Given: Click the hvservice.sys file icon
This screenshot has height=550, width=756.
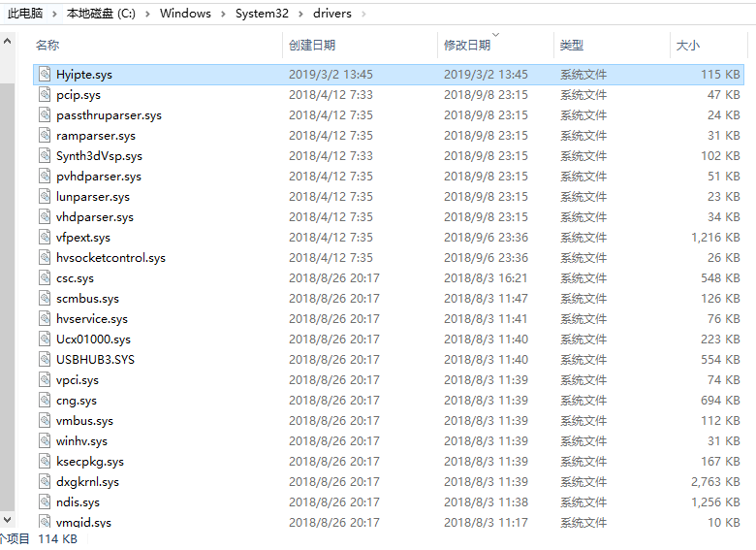Looking at the screenshot, I should pos(45,318).
